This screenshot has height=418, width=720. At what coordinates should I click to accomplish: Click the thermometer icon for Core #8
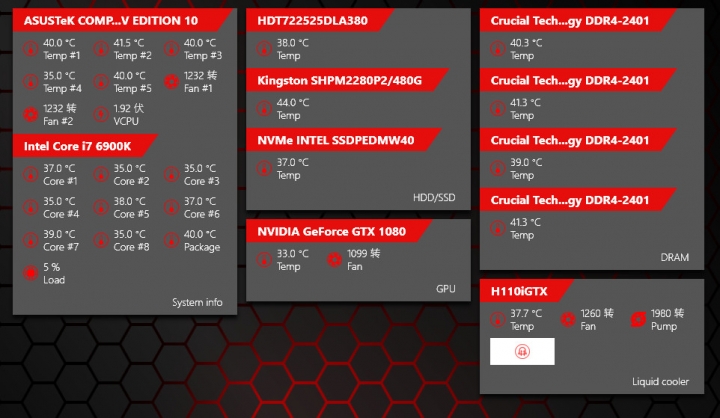coord(101,240)
